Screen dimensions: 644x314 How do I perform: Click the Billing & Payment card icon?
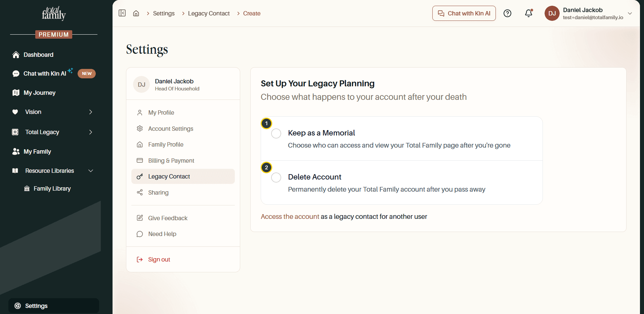tap(140, 160)
